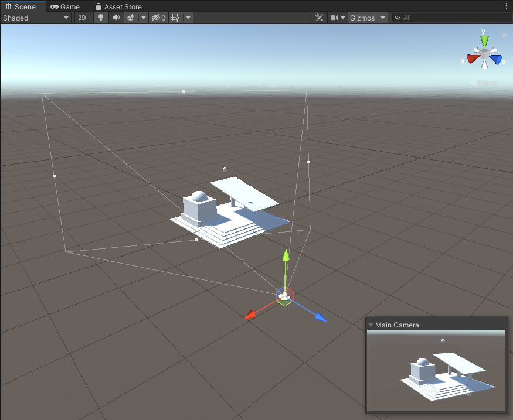Toggle the scene rotation lock icon

coord(504,35)
